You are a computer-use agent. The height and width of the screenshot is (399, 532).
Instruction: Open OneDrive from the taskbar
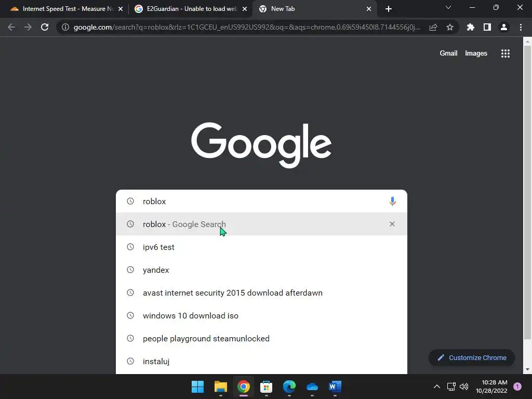(x=312, y=387)
